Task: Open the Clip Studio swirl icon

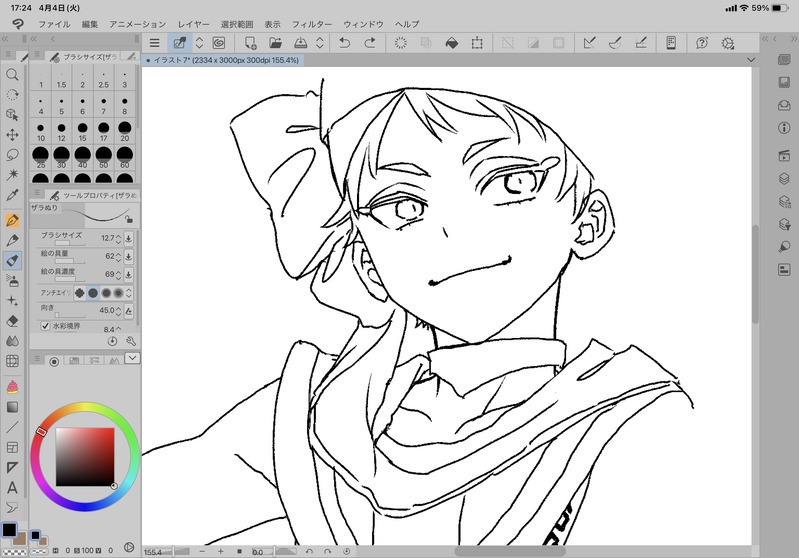Action: (219, 43)
